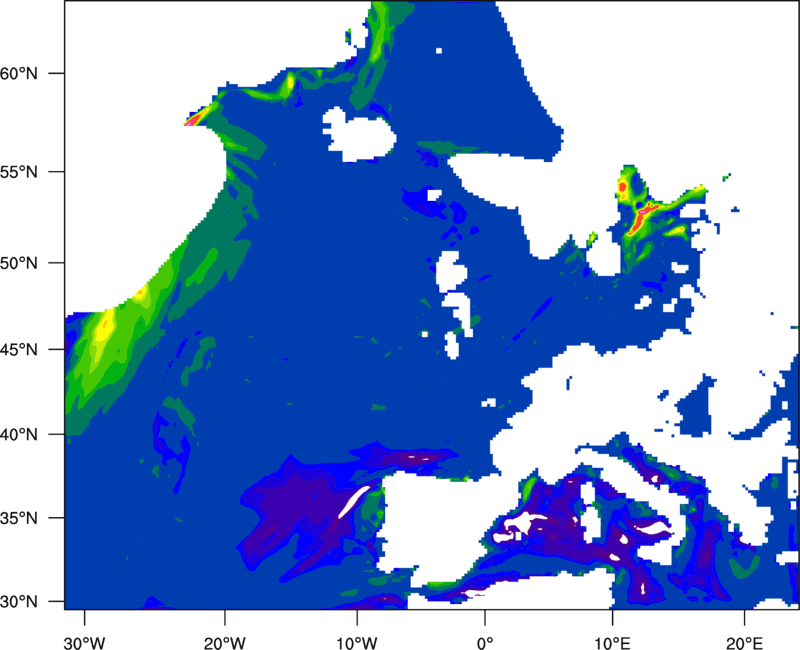The width and height of the screenshot is (800, 650).
Task: Click the 55°N latitude label
Action: point(19,172)
